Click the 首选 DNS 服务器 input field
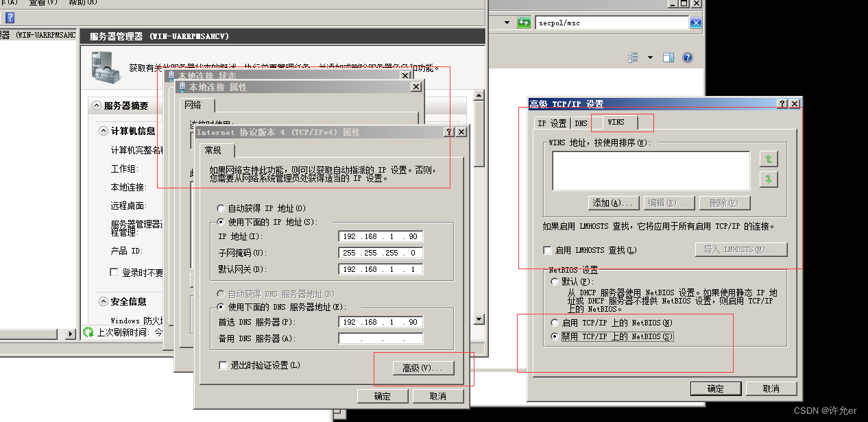The height and width of the screenshot is (422, 868). 381,322
